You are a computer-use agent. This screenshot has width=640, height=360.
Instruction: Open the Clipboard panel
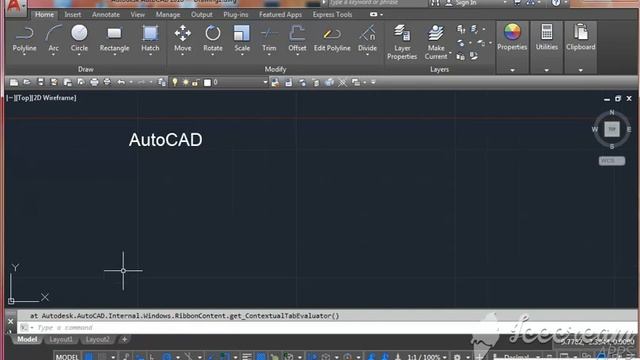[x=580, y=37]
